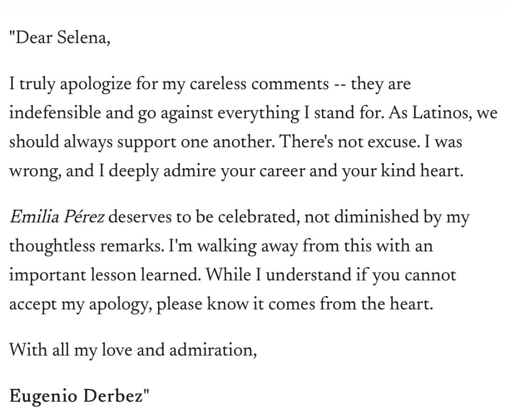Click the word "wrong" starting the fourth line

click(32, 171)
